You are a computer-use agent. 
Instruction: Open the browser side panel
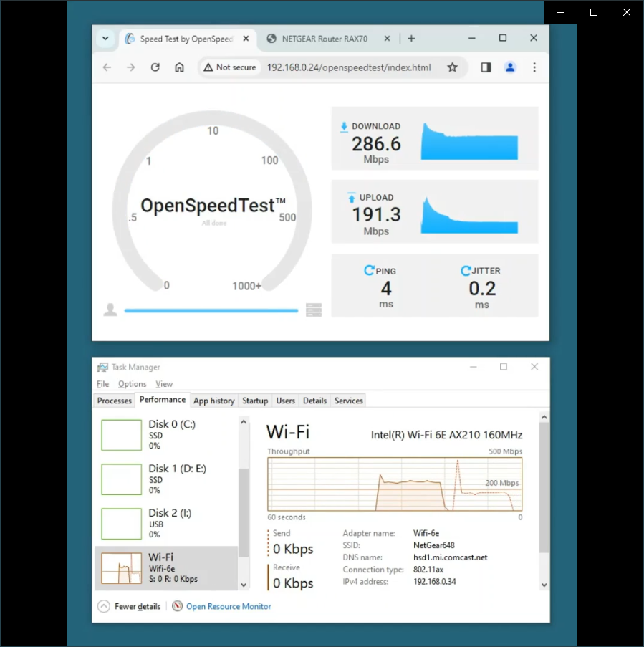pos(486,67)
